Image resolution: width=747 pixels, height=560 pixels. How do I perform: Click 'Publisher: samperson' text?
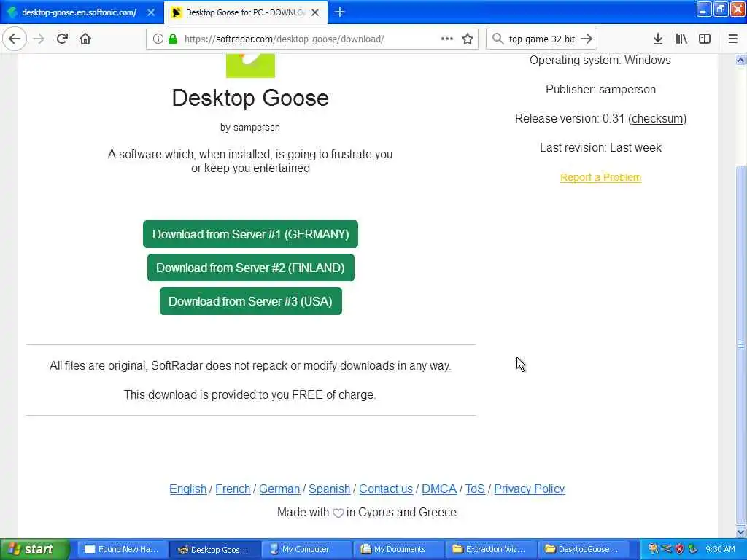600,89
